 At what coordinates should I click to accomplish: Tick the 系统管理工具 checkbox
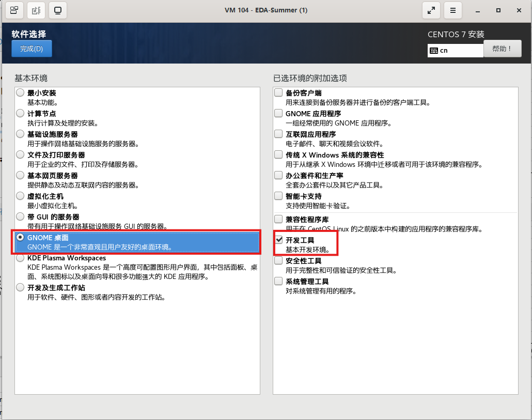279,282
